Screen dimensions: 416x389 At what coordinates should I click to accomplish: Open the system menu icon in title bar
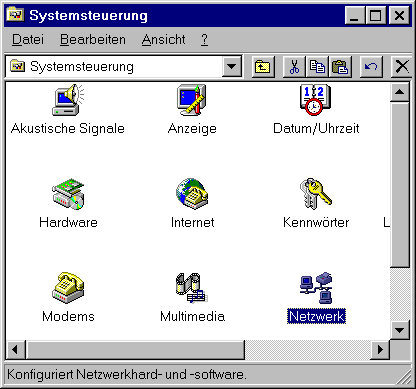point(16,15)
